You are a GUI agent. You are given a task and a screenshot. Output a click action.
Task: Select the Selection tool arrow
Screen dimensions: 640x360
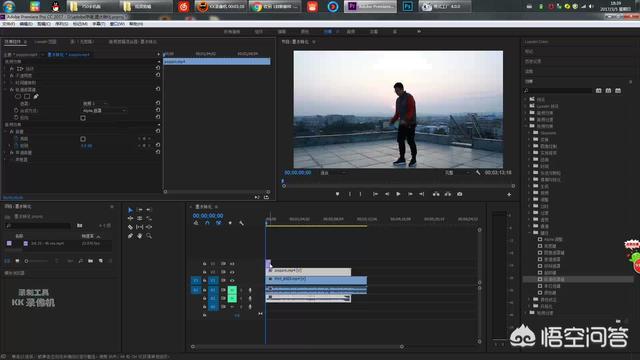point(131,210)
